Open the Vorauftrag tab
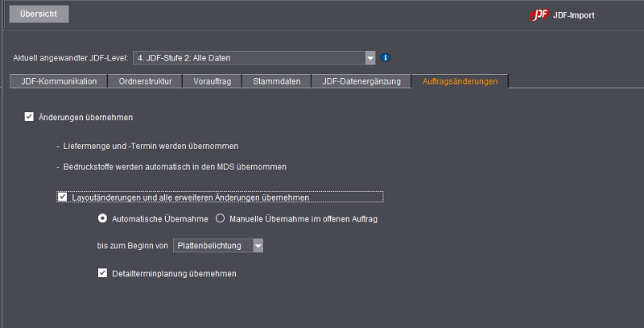The height and width of the screenshot is (328, 644). click(x=212, y=81)
